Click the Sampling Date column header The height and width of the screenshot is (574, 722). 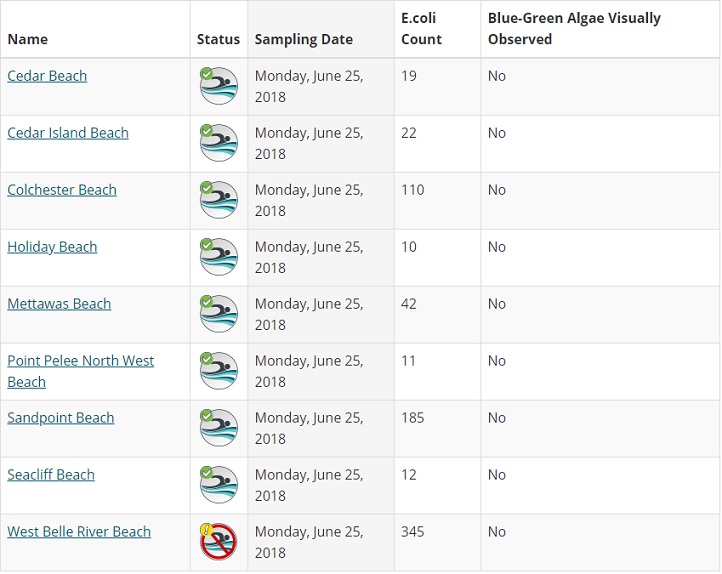pyautogui.click(x=304, y=40)
